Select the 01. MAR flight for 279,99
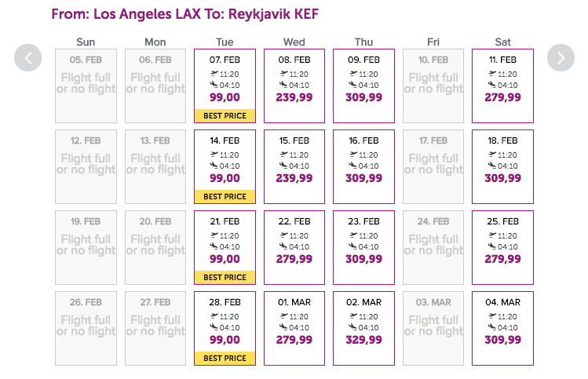 pyautogui.click(x=294, y=328)
